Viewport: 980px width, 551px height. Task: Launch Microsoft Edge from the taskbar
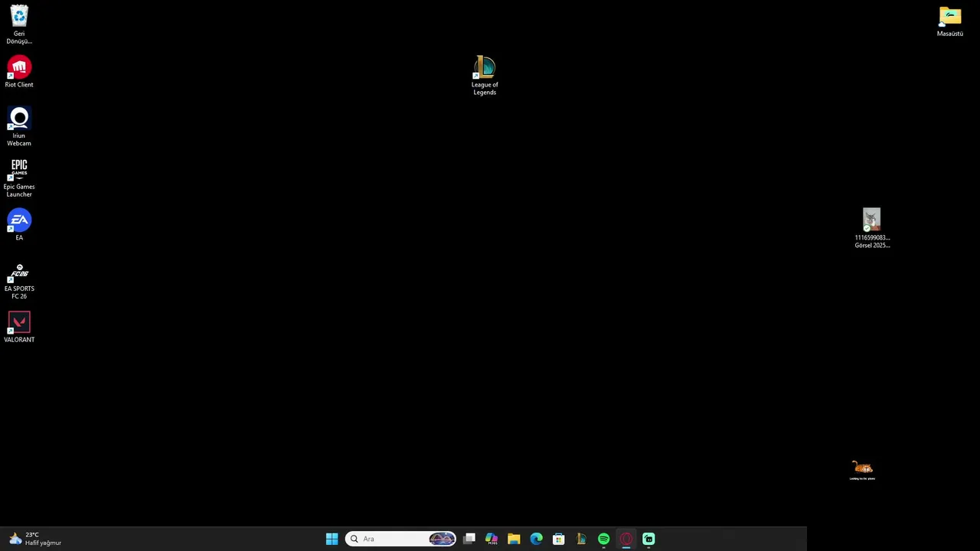tap(536, 539)
